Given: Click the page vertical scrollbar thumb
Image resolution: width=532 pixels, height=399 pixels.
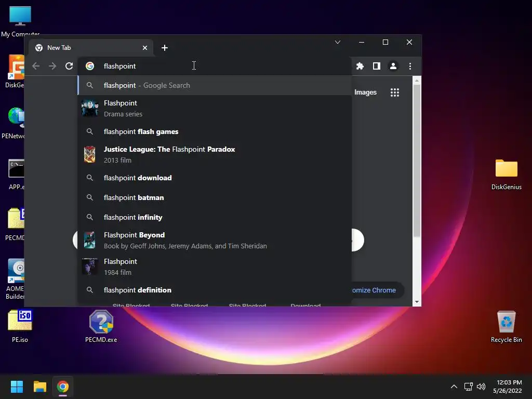Looking at the screenshot, I should (x=417, y=161).
